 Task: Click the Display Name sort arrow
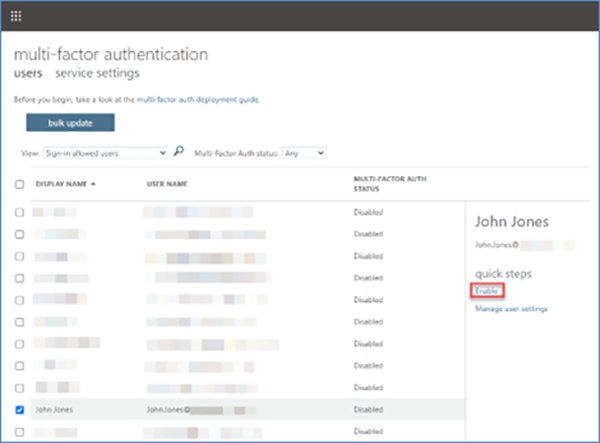click(x=94, y=184)
